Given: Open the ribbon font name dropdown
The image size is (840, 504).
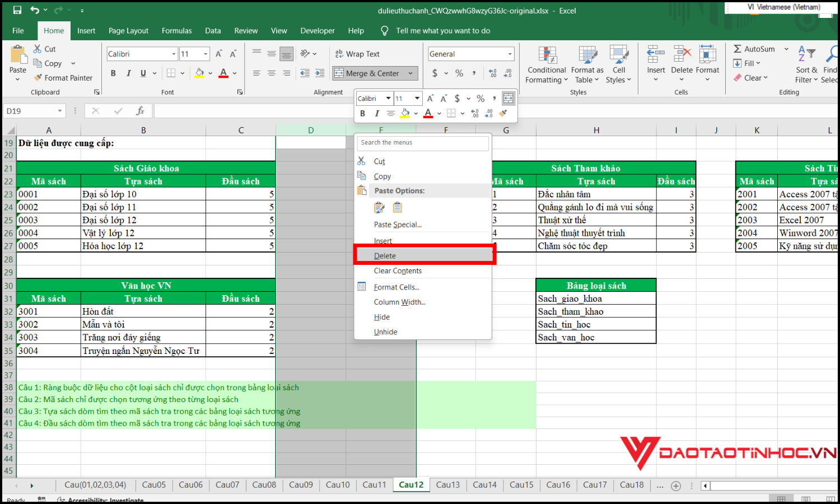Looking at the screenshot, I should tap(174, 54).
